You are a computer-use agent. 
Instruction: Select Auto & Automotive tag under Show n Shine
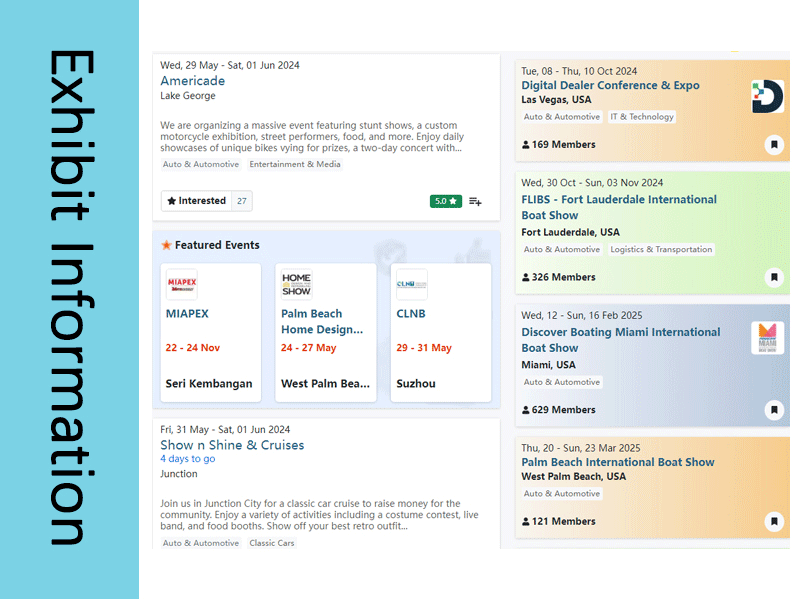[x=201, y=543]
